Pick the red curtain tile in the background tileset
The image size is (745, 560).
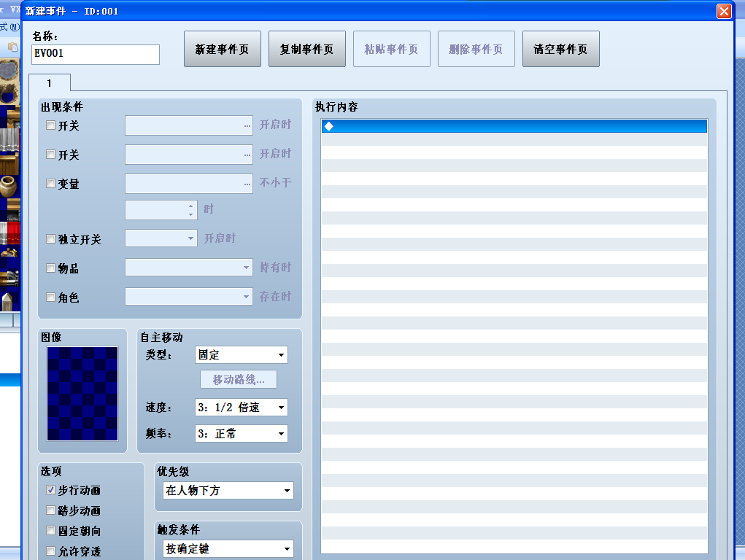(13, 233)
